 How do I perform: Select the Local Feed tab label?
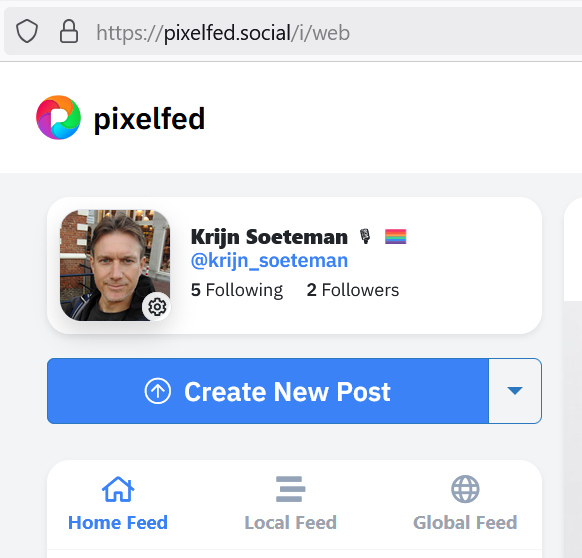(x=291, y=523)
